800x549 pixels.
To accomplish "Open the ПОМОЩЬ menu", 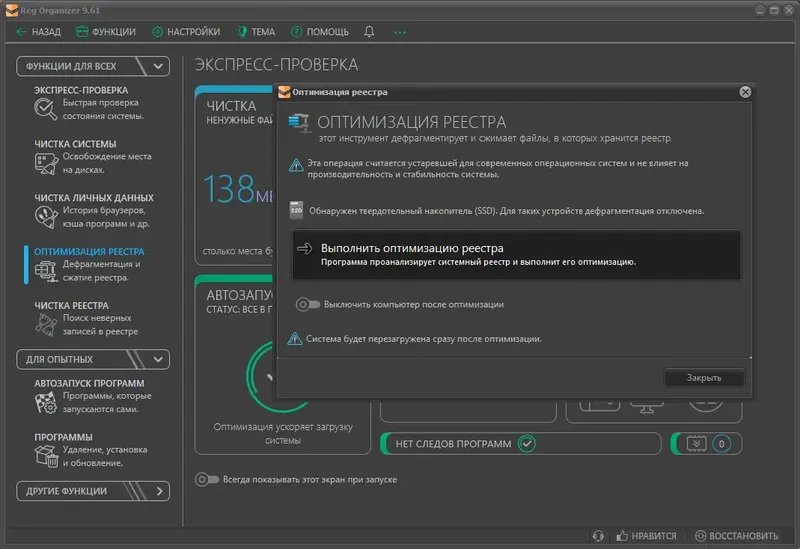I will 320,32.
